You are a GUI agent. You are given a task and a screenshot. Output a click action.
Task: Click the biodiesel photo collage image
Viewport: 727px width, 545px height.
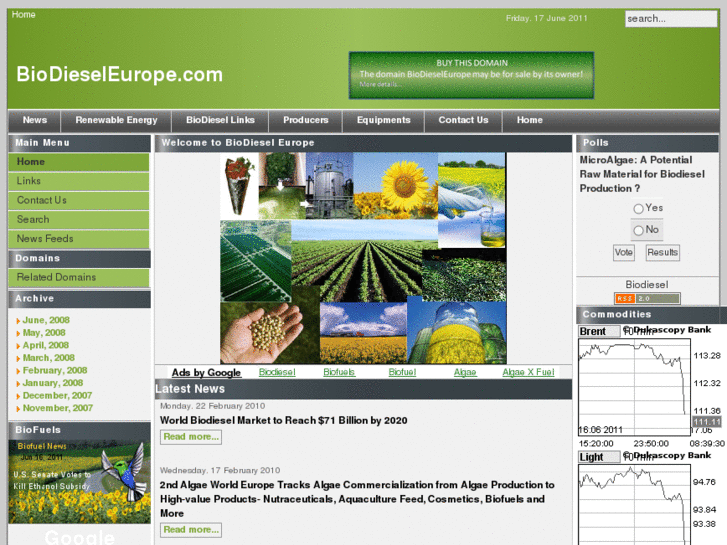click(x=363, y=258)
